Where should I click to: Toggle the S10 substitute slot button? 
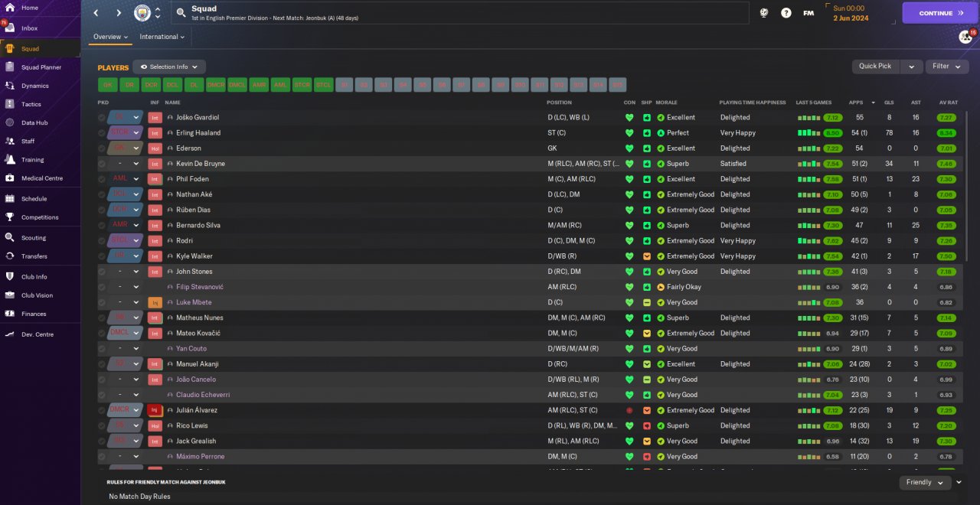521,85
